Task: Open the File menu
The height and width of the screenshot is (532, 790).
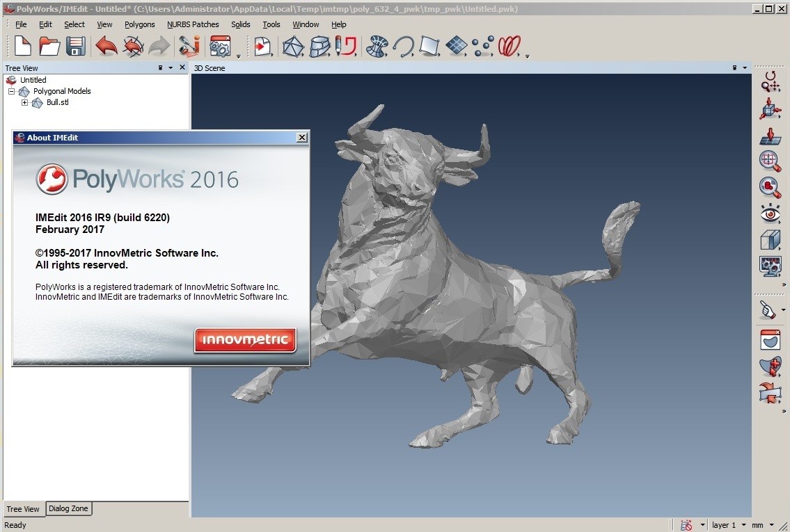Action: click(21, 24)
